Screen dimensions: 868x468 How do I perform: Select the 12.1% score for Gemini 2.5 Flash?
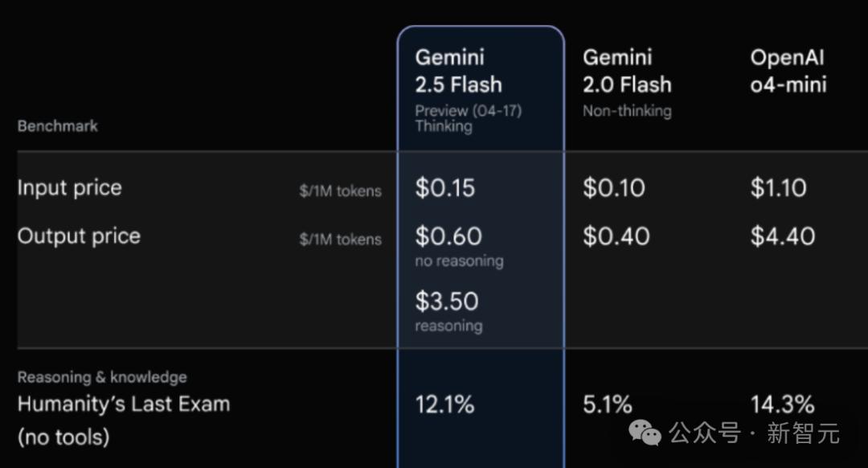pyautogui.click(x=444, y=404)
